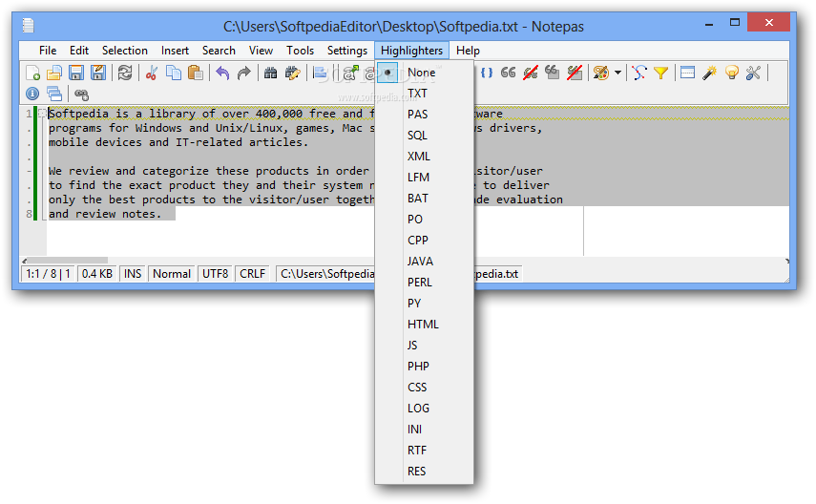The height and width of the screenshot is (504, 816).
Task: Click the blue window panel icon
Action: 687,73
